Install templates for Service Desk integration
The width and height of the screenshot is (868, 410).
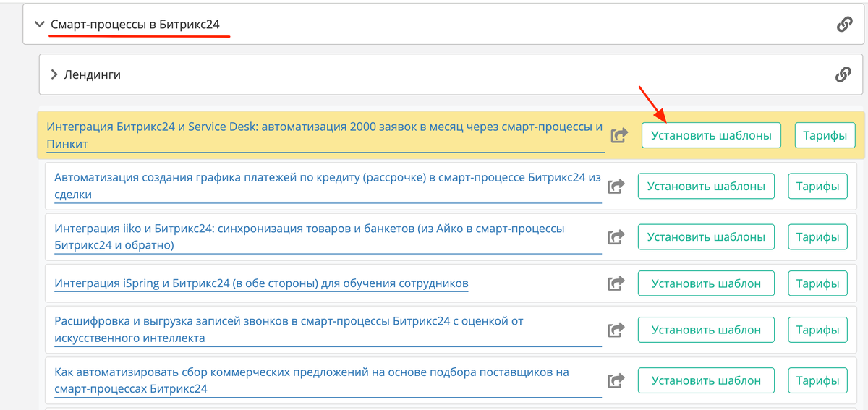click(710, 135)
